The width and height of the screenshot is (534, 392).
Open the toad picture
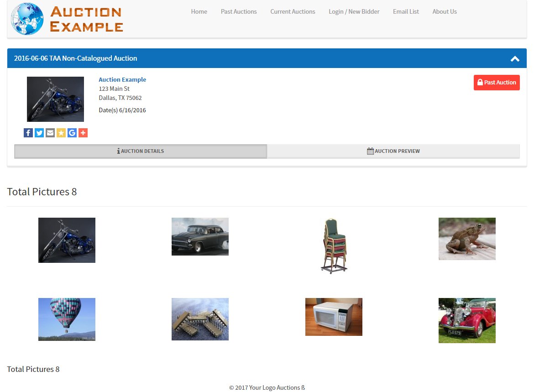coord(467,239)
